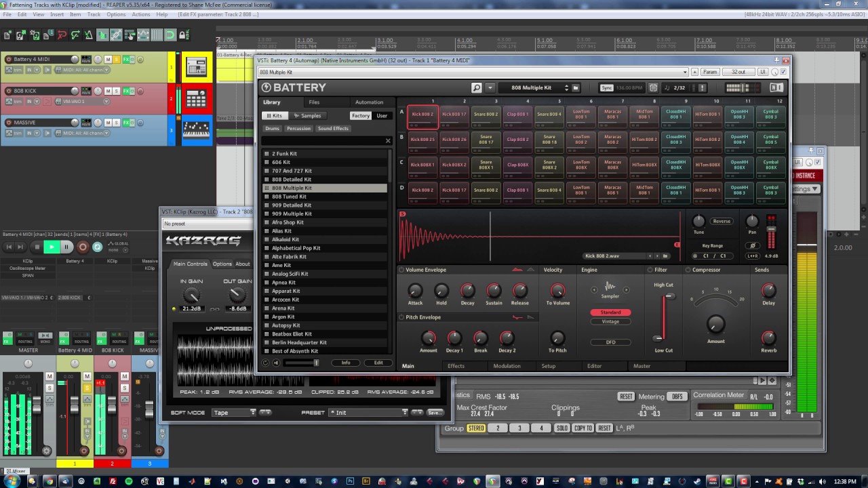The width and height of the screenshot is (868, 488).
Task: Open Battery search magnifier icon
Action: 477,87
